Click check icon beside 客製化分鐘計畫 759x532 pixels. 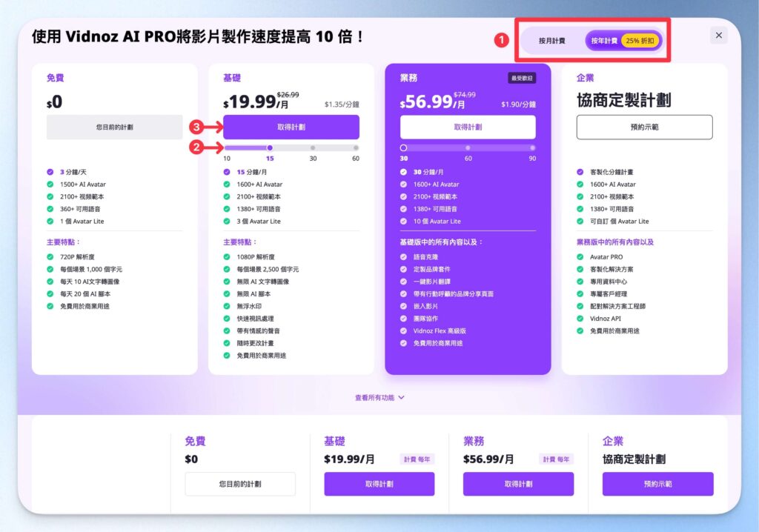(x=580, y=172)
